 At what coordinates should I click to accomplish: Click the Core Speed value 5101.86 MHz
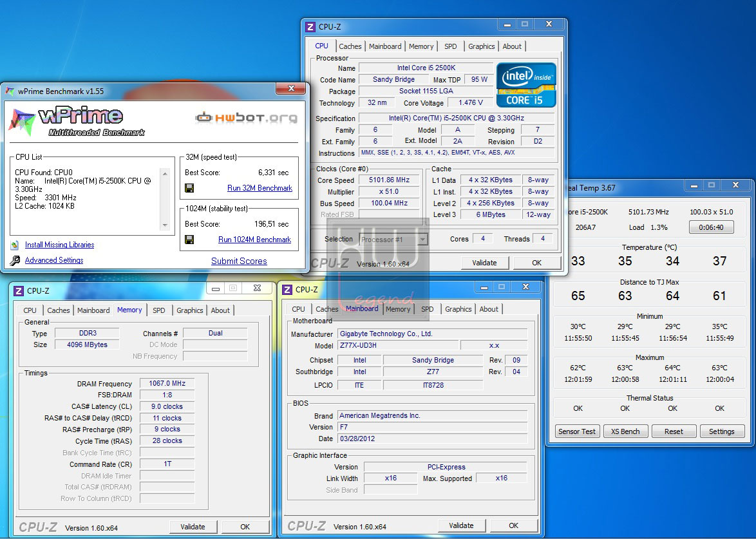click(x=389, y=180)
